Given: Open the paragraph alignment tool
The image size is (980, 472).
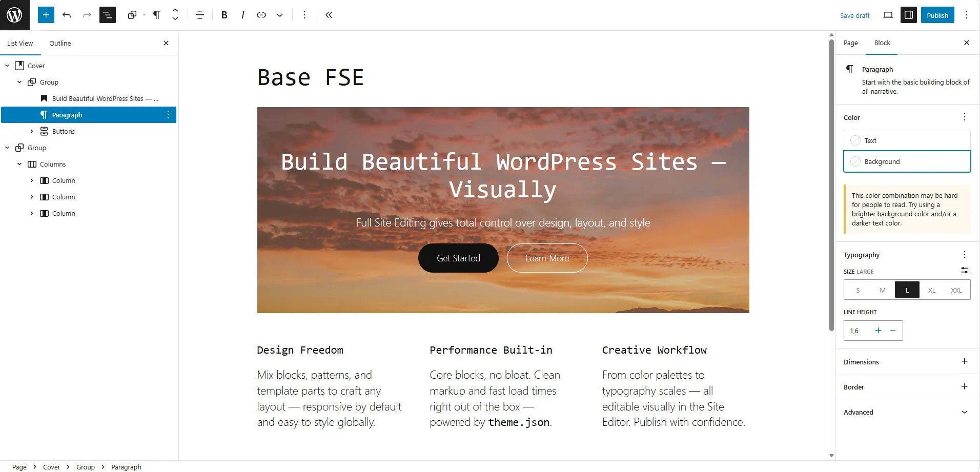Looking at the screenshot, I should pos(199,15).
